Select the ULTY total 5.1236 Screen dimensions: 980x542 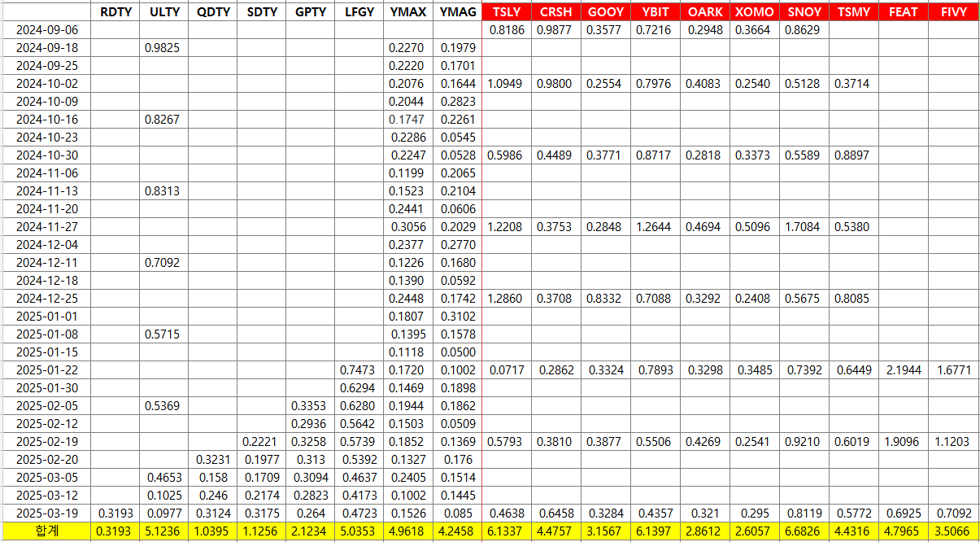coord(163,531)
